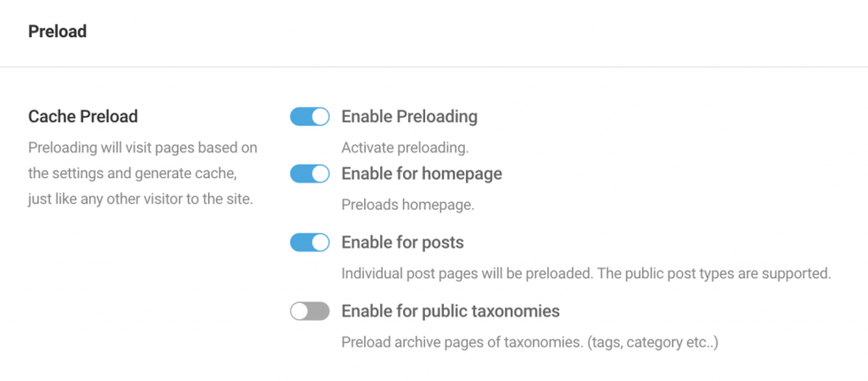The width and height of the screenshot is (868, 381).
Task: Turn on Enable for public taxonomies switch
Action: click(x=309, y=311)
